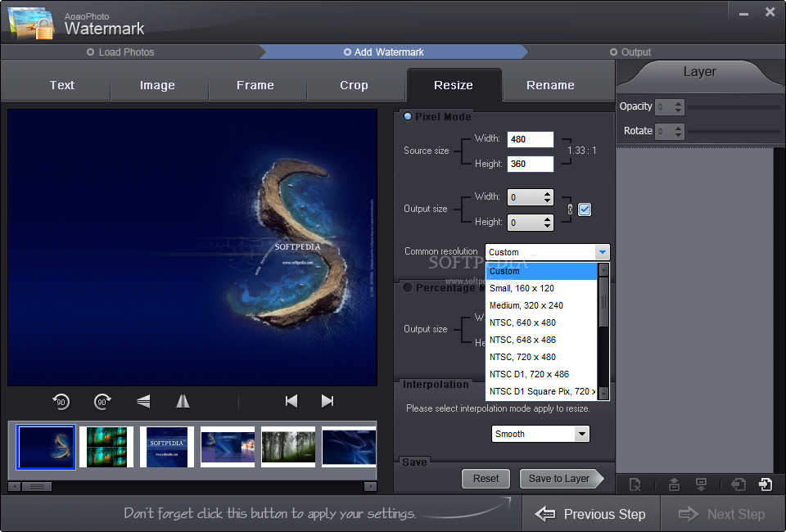Choose NTSC D1, 720 x 486 resolution
The height and width of the screenshot is (532, 786).
[541, 374]
